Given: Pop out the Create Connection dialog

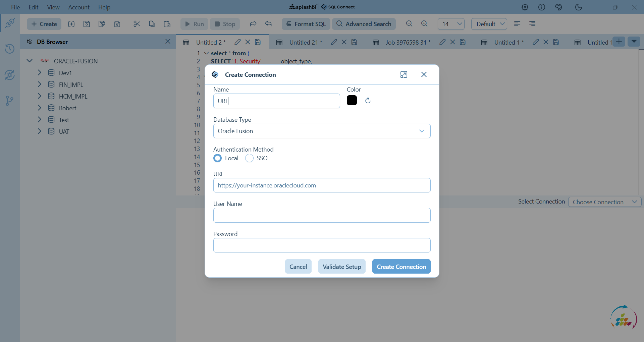Looking at the screenshot, I should (x=404, y=74).
